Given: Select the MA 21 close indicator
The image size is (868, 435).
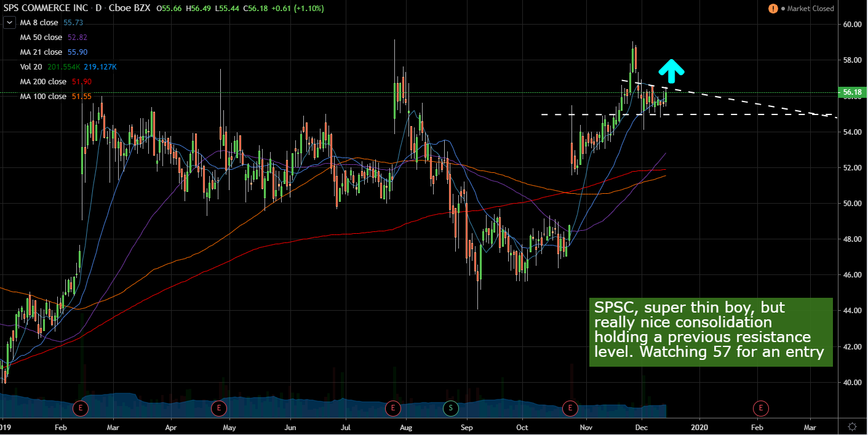Looking at the screenshot, I should [42, 52].
